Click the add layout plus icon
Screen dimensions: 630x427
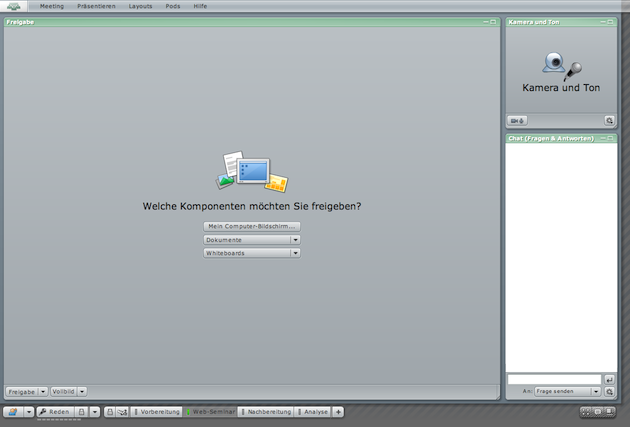[338, 412]
